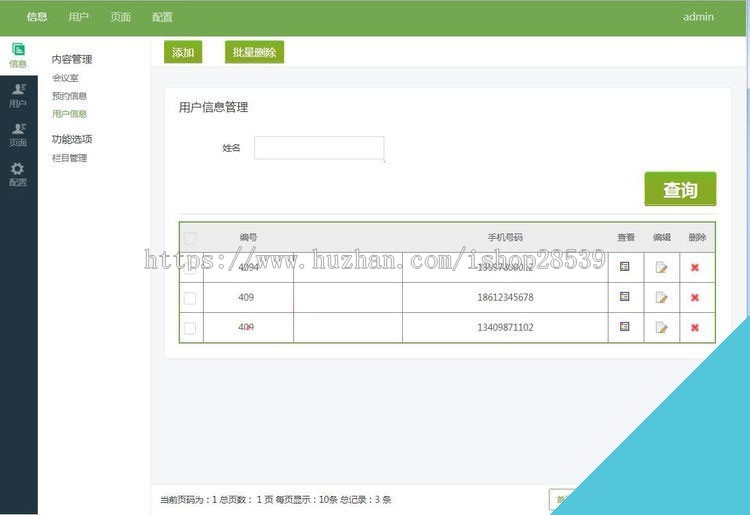This screenshot has height=515, width=750.
Task: Click the 功能选项 section heading
Action: pyautogui.click(x=72, y=139)
